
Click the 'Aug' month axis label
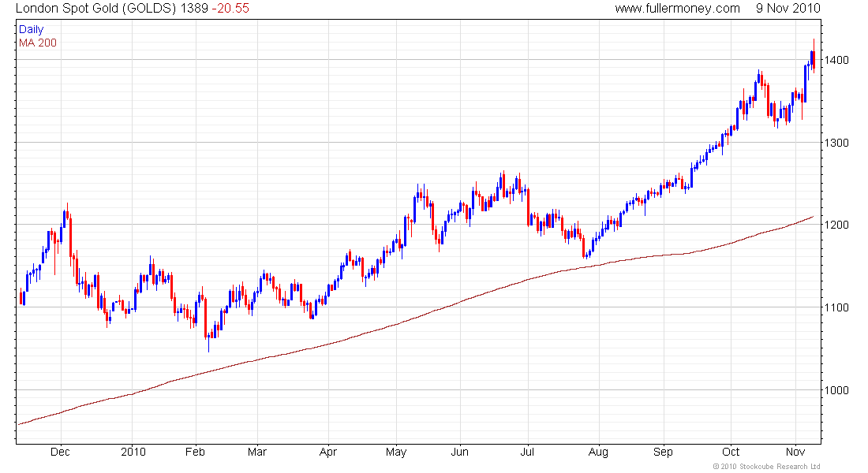click(x=598, y=452)
